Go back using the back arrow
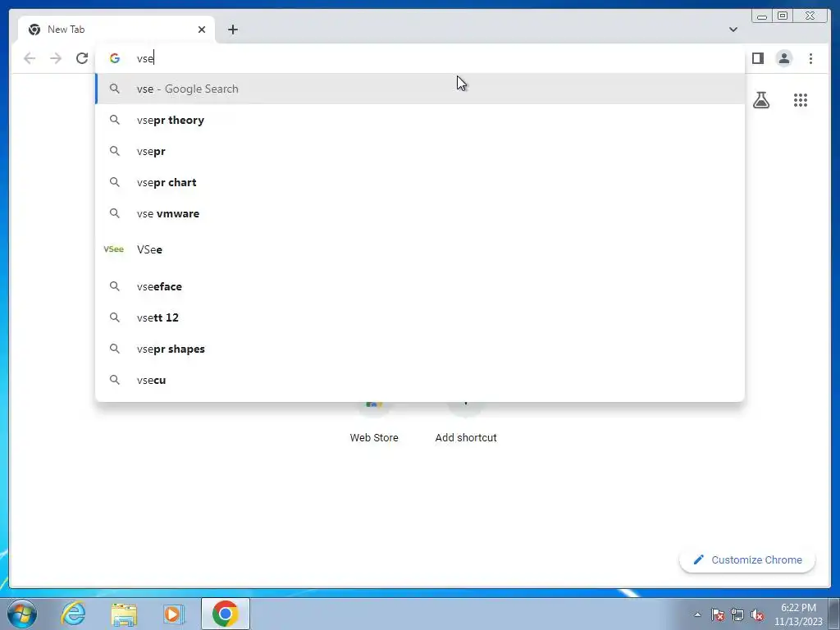This screenshot has height=630, width=840. pyautogui.click(x=30, y=58)
